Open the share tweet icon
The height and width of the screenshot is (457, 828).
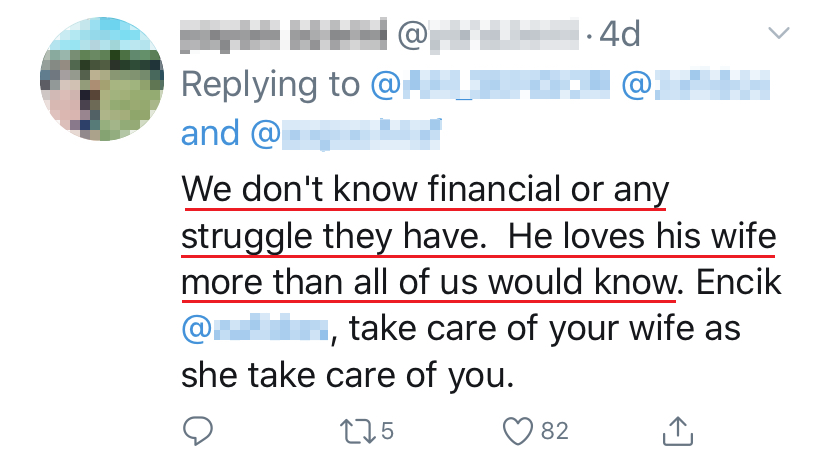coord(678,430)
